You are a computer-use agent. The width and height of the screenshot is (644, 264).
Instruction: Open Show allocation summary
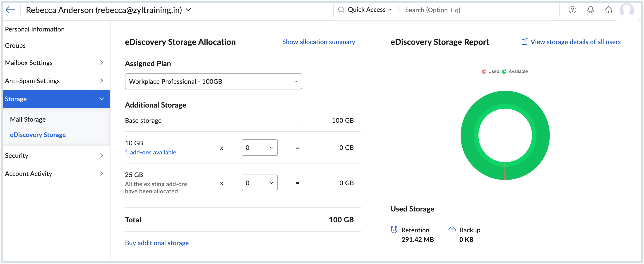pos(319,42)
